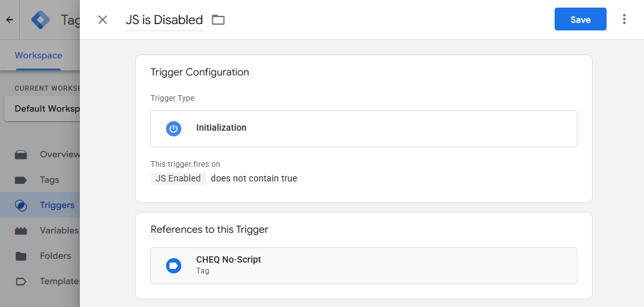Viewport: 644px width, 307px height.
Task: Open the CHEQ No-Script tag reference
Action: (363, 266)
